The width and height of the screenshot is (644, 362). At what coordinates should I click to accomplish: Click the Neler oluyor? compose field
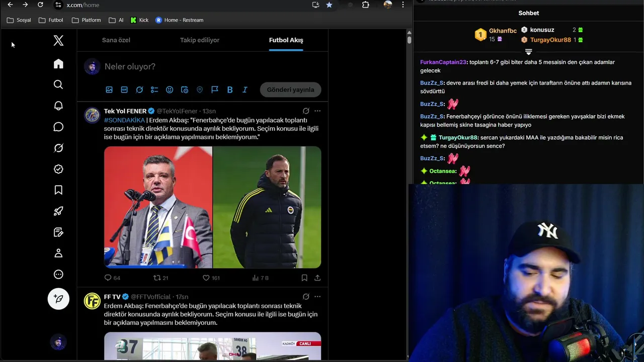130,66
